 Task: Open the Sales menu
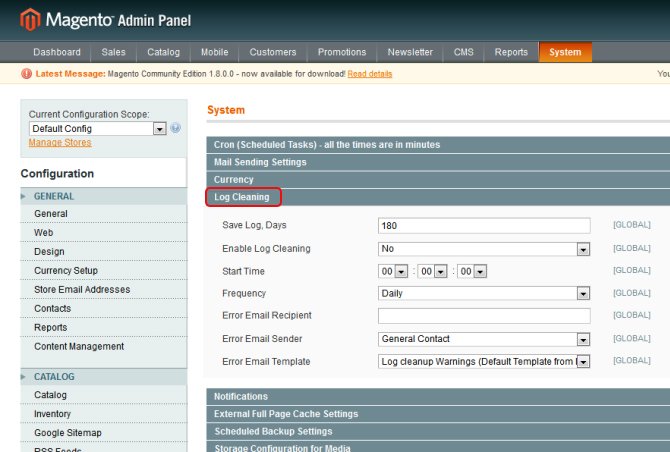[114, 52]
